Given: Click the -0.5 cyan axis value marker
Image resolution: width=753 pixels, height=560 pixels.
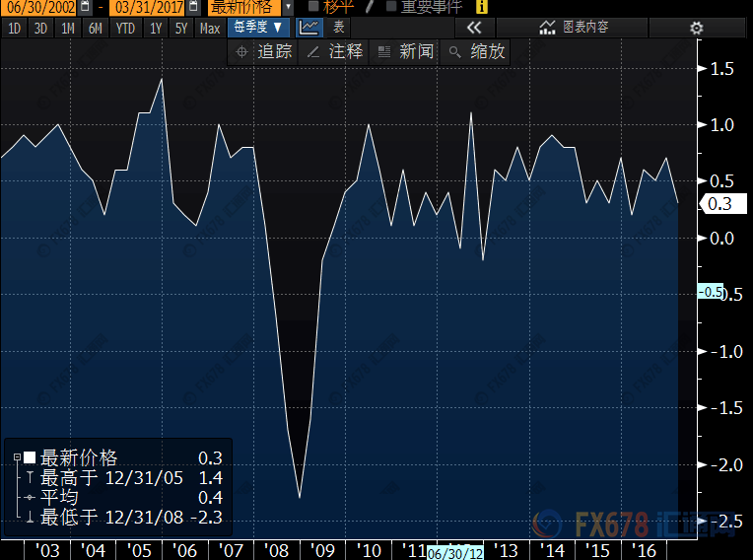Looking at the screenshot, I should coord(711,292).
